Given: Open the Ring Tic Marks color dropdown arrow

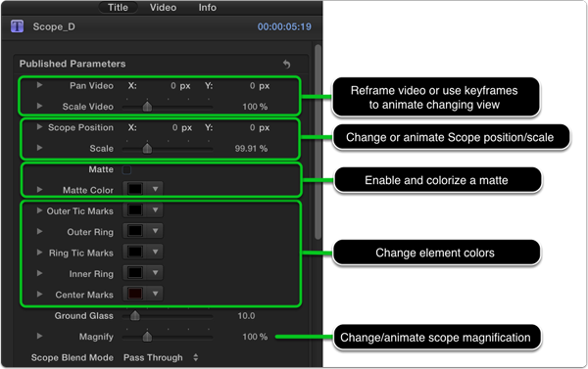Looking at the screenshot, I should 155,253.
